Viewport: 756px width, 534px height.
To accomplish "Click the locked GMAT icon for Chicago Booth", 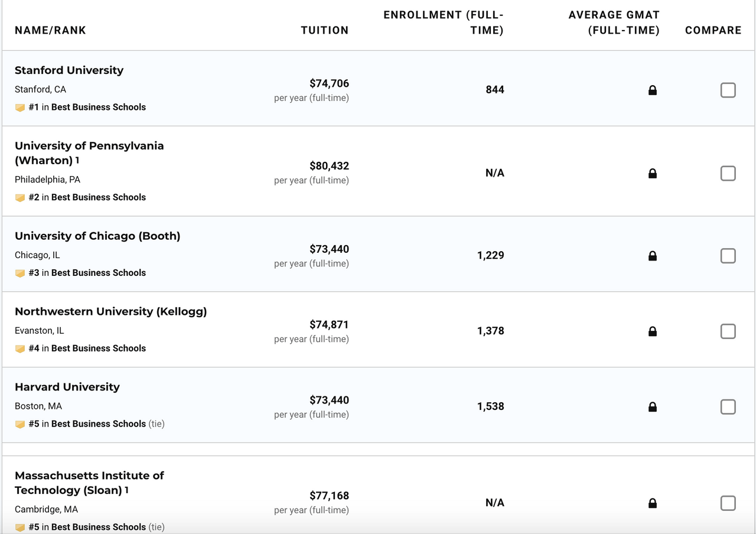I will click(653, 256).
